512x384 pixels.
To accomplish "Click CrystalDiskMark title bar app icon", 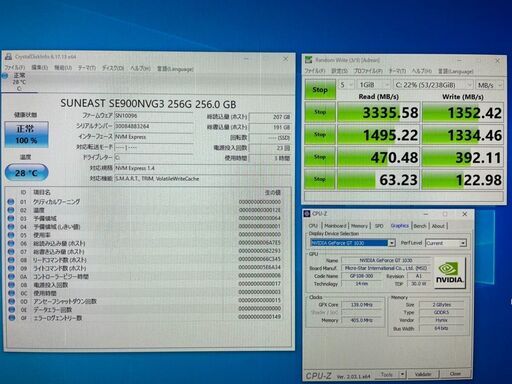I will [309, 60].
